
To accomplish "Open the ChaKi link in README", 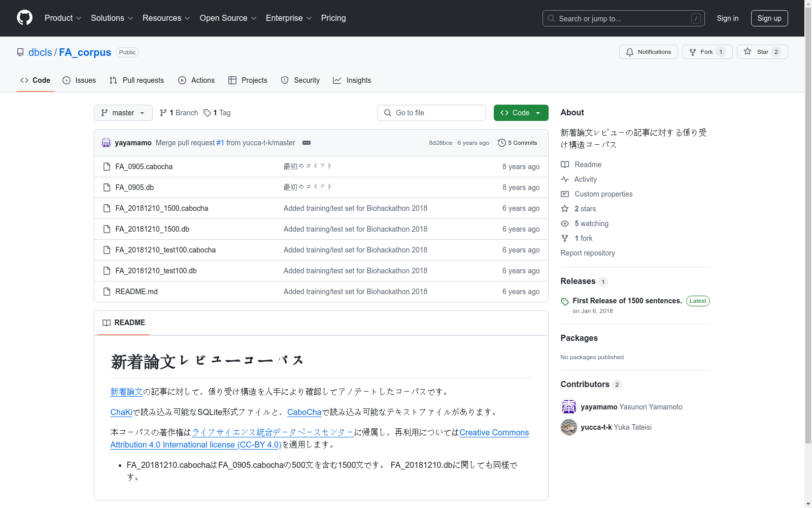I will [121, 412].
